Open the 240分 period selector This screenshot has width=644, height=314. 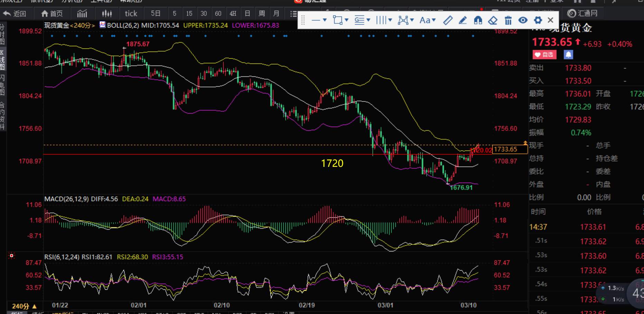coord(24,306)
